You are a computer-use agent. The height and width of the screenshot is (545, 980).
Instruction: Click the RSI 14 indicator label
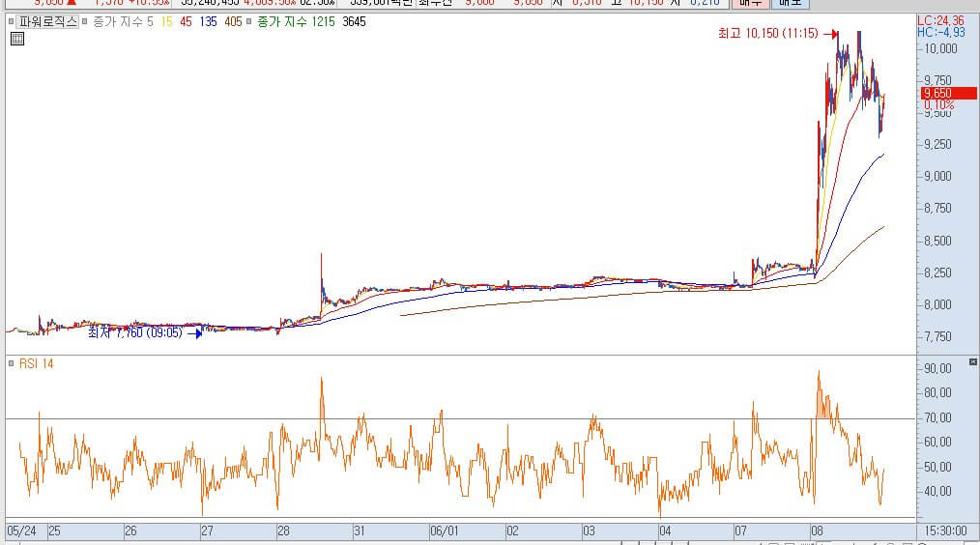pos(37,363)
